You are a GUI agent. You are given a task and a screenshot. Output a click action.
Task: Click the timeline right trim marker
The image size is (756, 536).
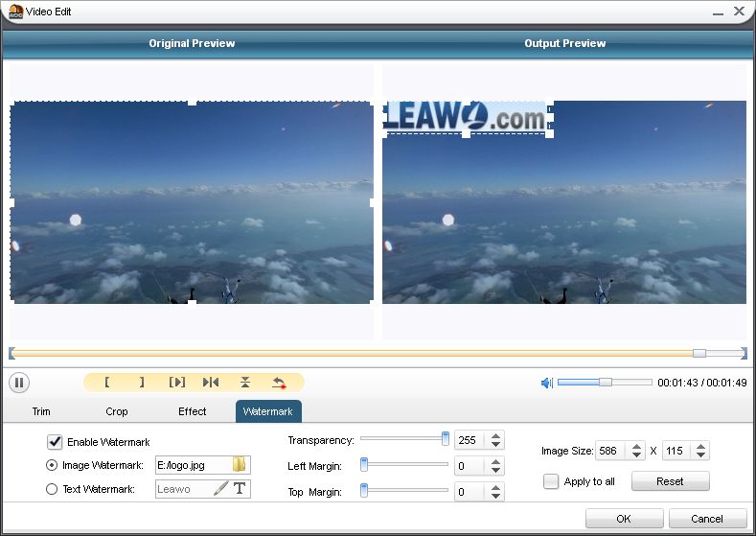[744, 353]
